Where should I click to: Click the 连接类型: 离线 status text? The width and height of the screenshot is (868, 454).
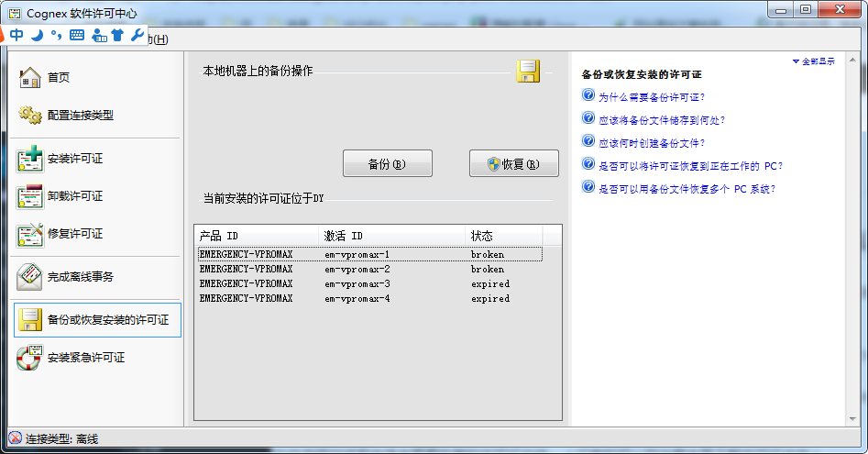(x=62, y=439)
